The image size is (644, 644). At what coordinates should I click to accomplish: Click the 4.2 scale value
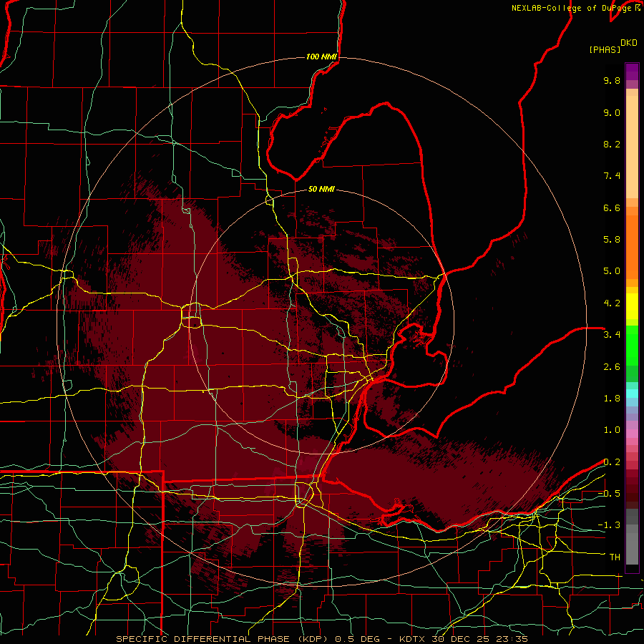pos(612,303)
